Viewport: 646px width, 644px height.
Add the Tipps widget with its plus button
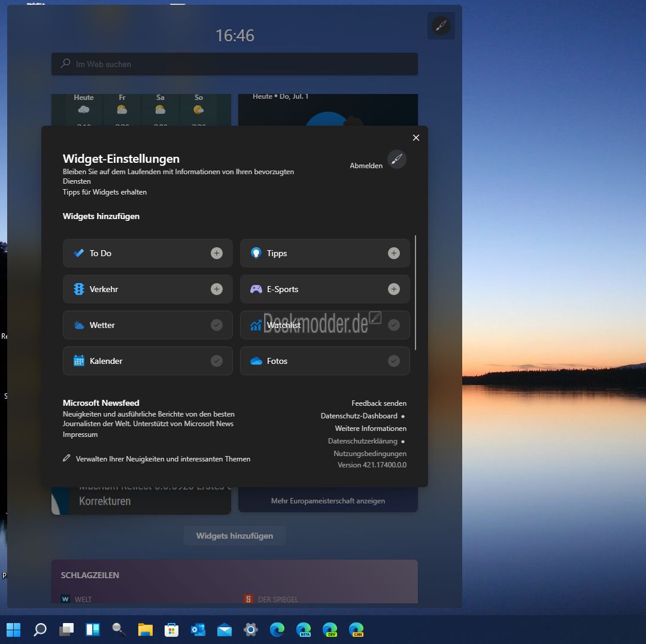pos(394,253)
